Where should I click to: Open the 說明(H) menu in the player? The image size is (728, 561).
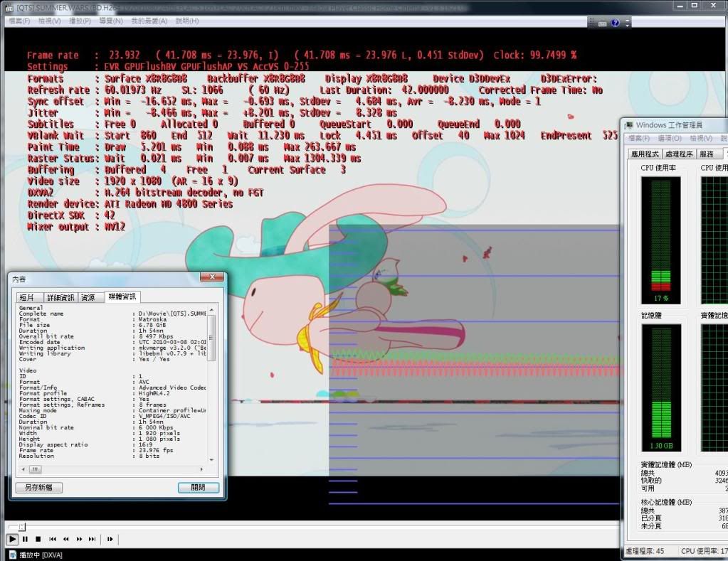pos(187,21)
